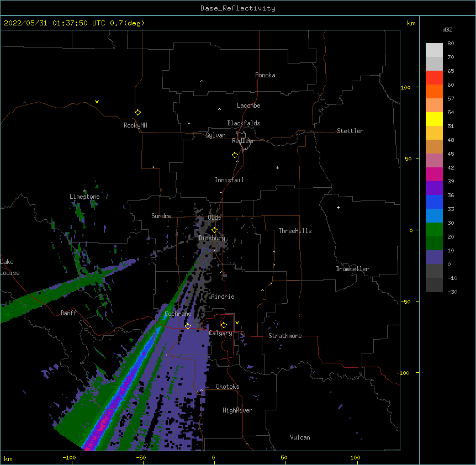Viewport: 476px width, 465px height.
Task: Click the yellow diamond marker above Calgary label
Action: [224, 325]
